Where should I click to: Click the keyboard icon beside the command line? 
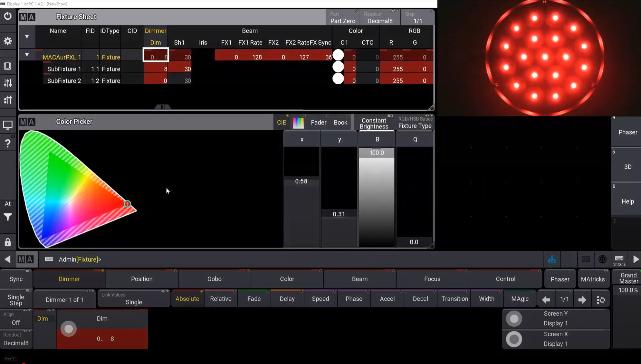[x=49, y=259]
